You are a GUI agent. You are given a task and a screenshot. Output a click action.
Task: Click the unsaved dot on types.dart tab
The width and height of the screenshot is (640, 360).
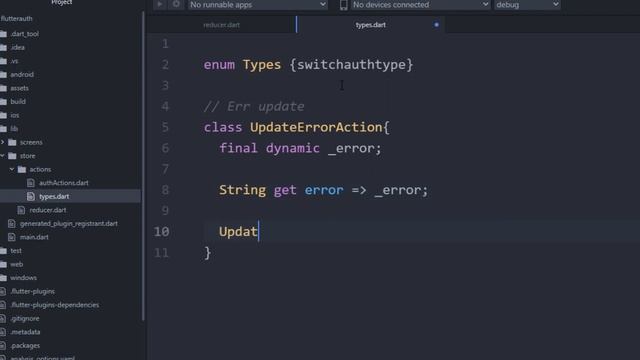coord(436,25)
